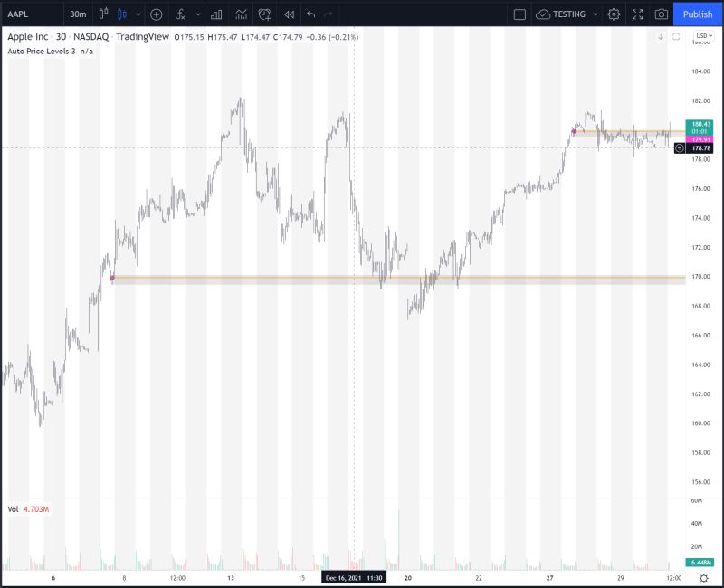Start bar replay mode
Viewport: 724px width, 588px height.
pyautogui.click(x=290, y=14)
